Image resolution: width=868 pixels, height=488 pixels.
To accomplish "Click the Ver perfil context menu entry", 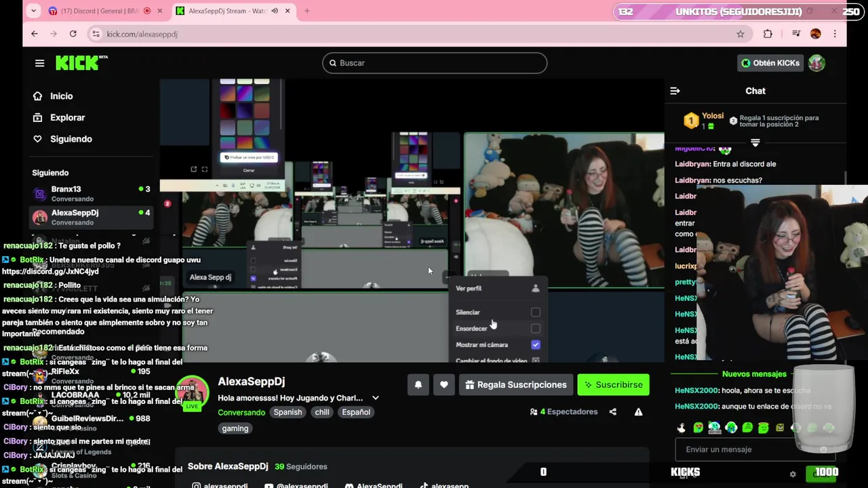I will [x=497, y=288].
